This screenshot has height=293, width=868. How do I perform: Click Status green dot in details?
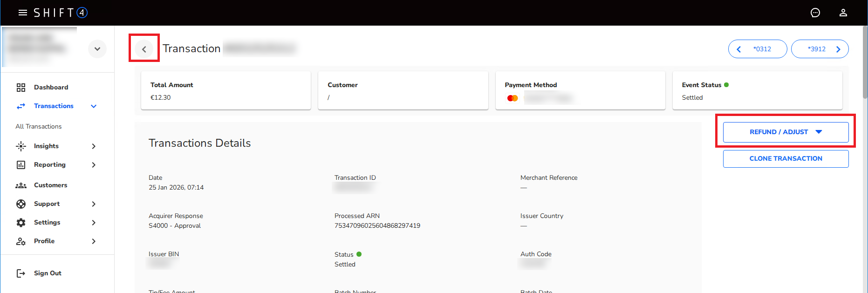point(359,254)
